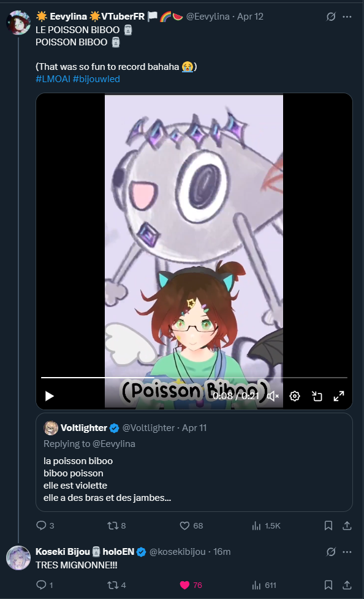Click the Grok icon on Eevylina's tweet
The height and width of the screenshot is (599, 364).
(331, 17)
